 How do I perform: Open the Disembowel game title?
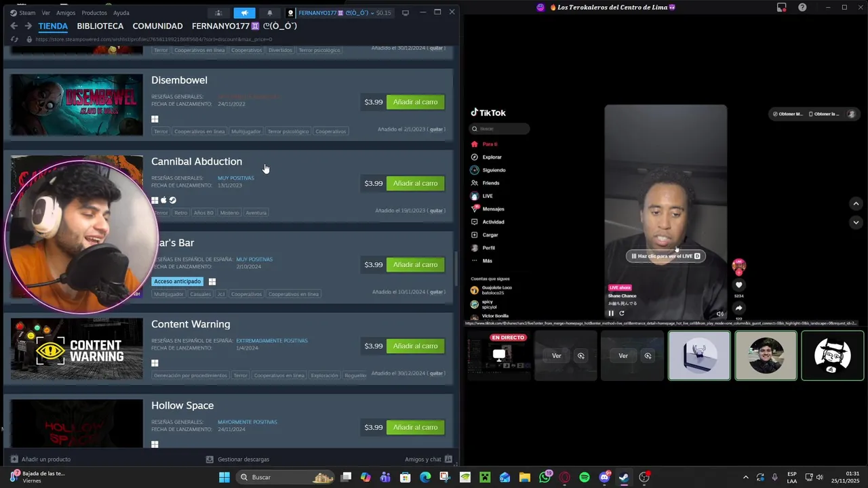179,80
